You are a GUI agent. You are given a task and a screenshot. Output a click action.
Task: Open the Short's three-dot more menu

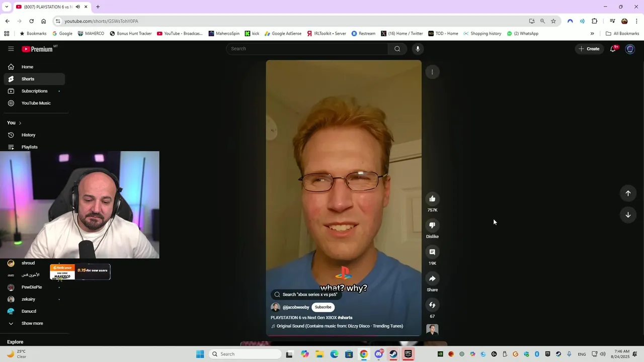click(x=432, y=72)
